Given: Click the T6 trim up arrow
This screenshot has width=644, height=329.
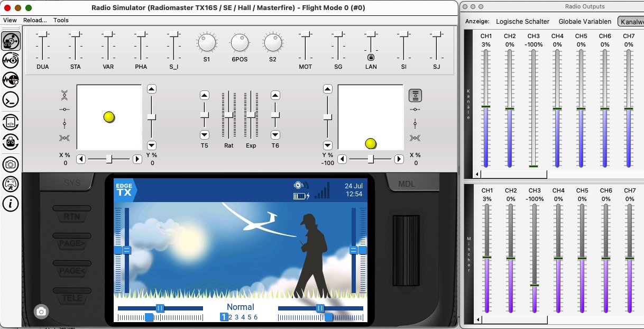Looking at the screenshot, I should click(x=275, y=95).
